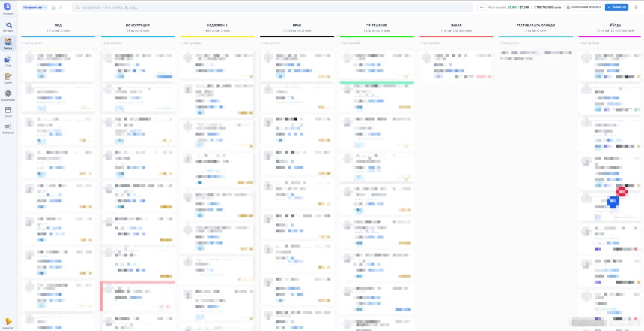Click '909 ta lid: 0 so'm' count text

(217, 31)
